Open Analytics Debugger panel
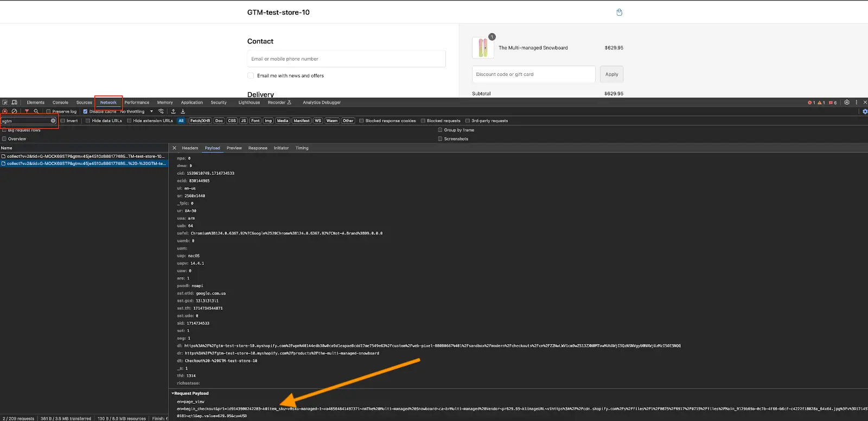Viewport: 868px width, 421px height. point(322,103)
